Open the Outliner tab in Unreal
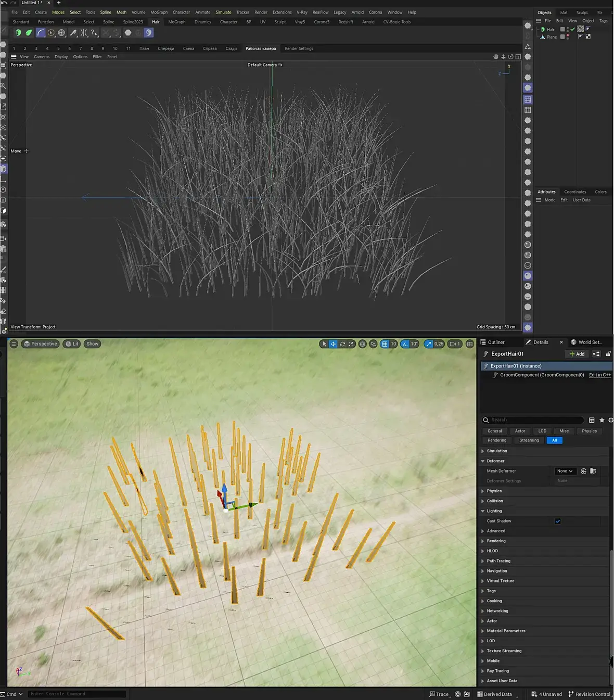The image size is (614, 700). click(492, 342)
